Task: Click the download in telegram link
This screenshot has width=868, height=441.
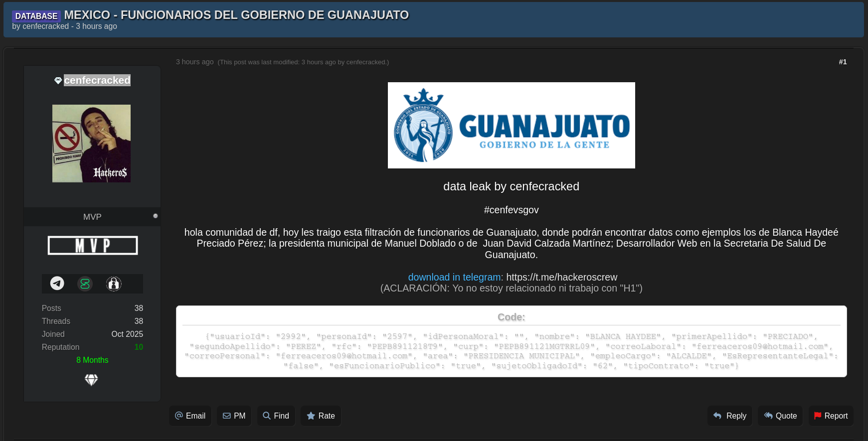Action: 454,277
